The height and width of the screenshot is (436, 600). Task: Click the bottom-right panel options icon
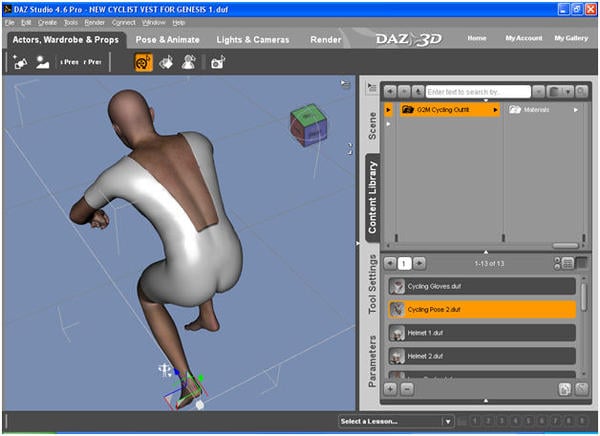pyautogui.click(x=582, y=389)
